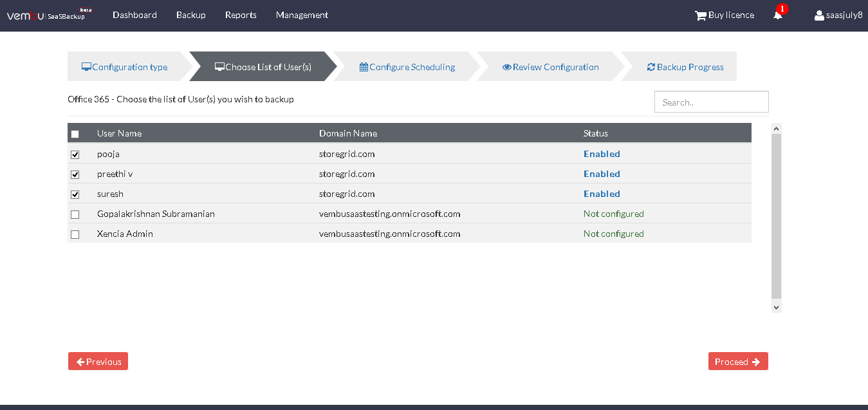Click the Domain Name column header

[348, 133]
